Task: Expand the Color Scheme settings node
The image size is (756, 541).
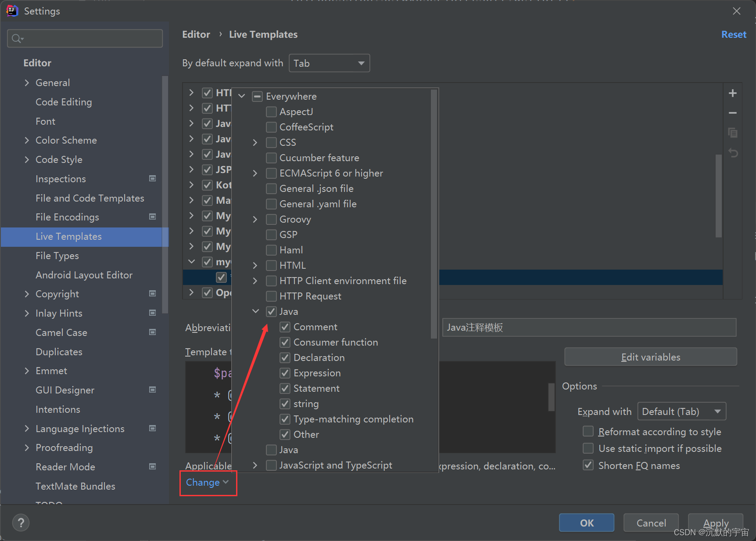Action: point(27,140)
